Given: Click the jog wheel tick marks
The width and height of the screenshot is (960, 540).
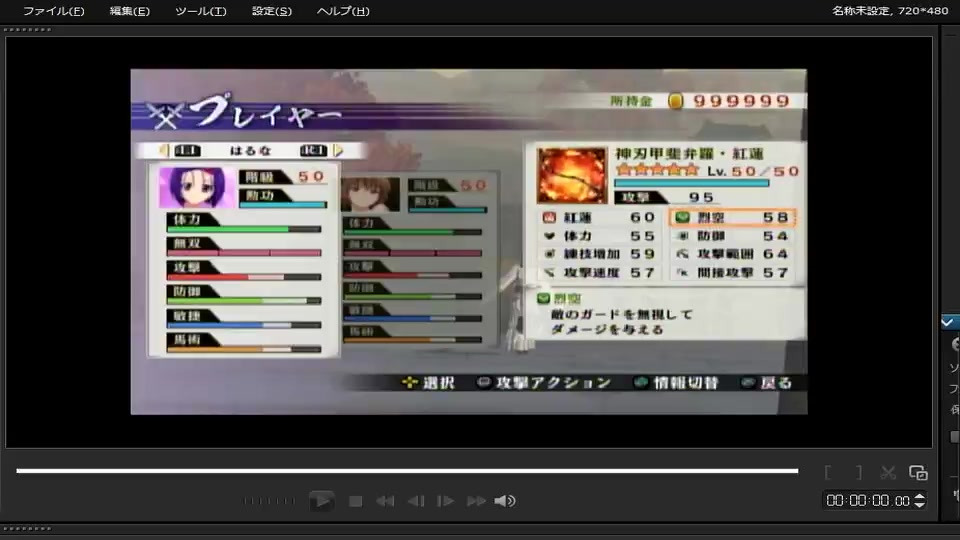Looking at the screenshot, I should [x=268, y=501].
